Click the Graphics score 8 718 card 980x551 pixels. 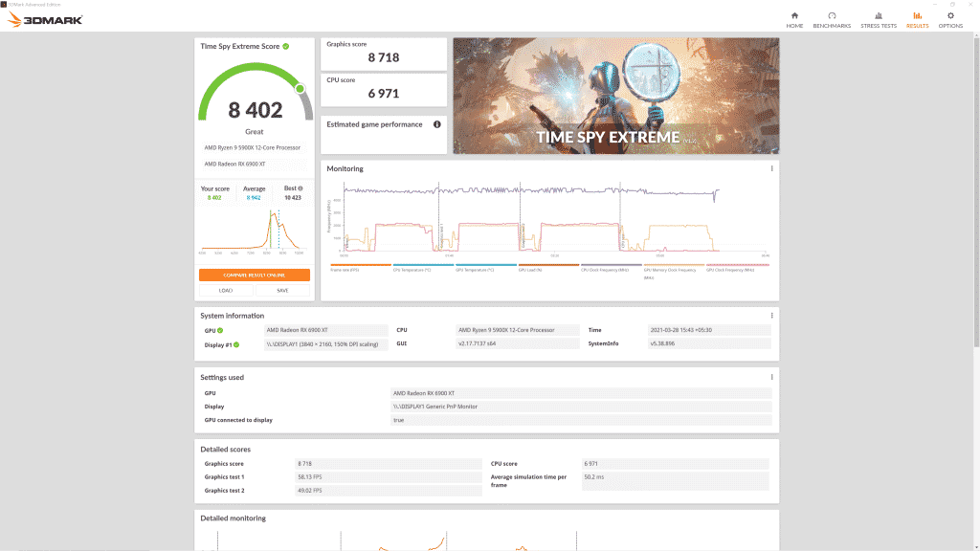(384, 54)
